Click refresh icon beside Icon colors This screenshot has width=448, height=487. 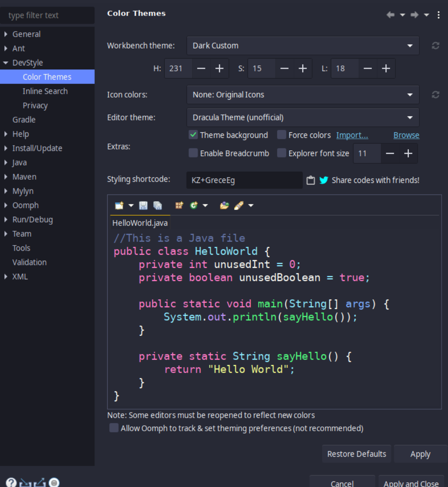tap(435, 95)
